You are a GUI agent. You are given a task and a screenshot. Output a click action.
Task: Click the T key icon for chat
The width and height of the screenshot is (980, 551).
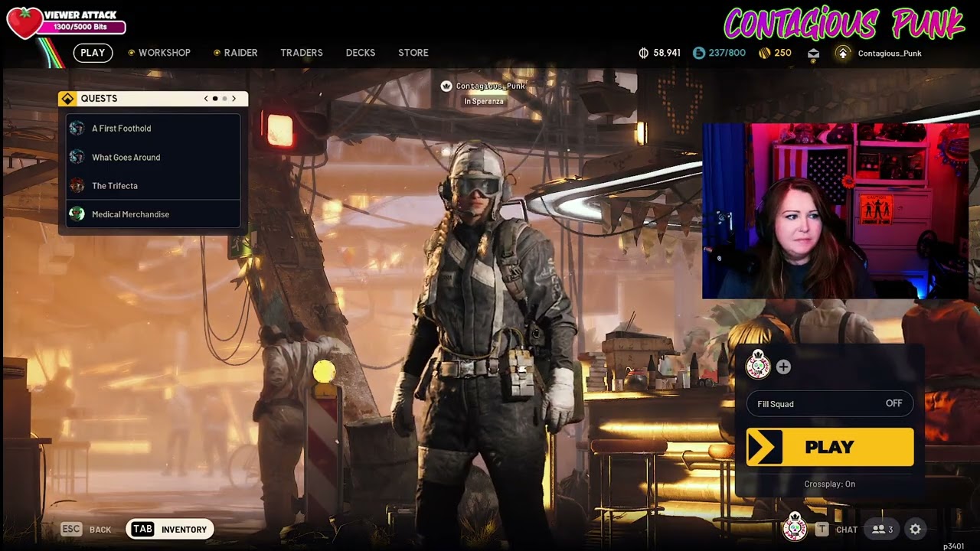point(822,529)
